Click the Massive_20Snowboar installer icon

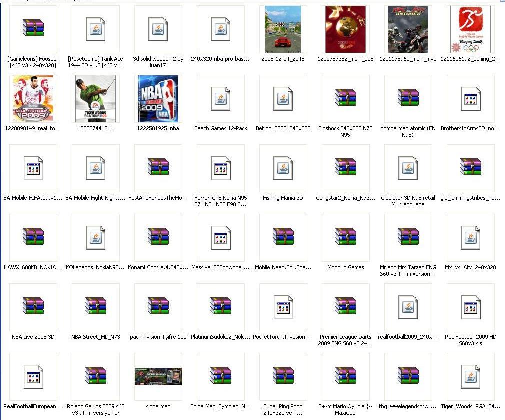(220, 237)
